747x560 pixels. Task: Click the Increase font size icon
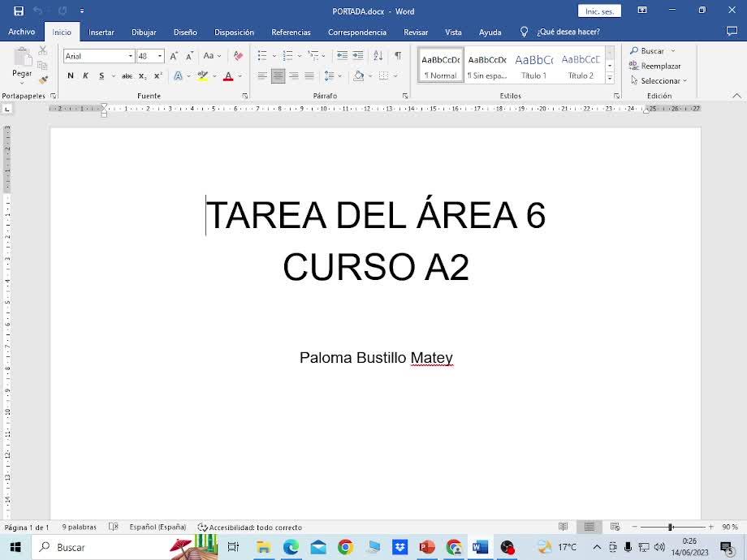[174, 56]
